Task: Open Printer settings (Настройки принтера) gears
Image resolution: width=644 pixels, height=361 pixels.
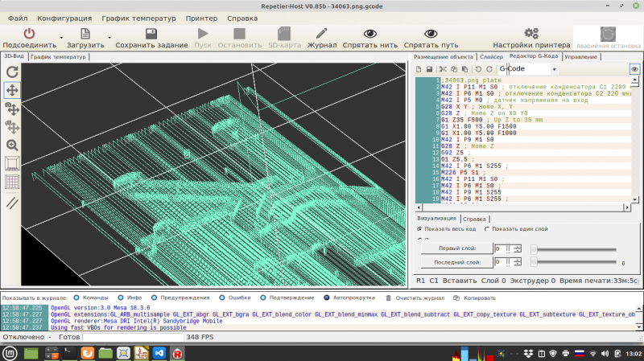Action: tap(530, 34)
